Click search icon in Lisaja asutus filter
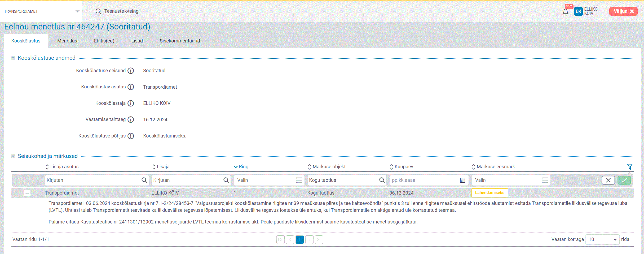 (x=144, y=180)
